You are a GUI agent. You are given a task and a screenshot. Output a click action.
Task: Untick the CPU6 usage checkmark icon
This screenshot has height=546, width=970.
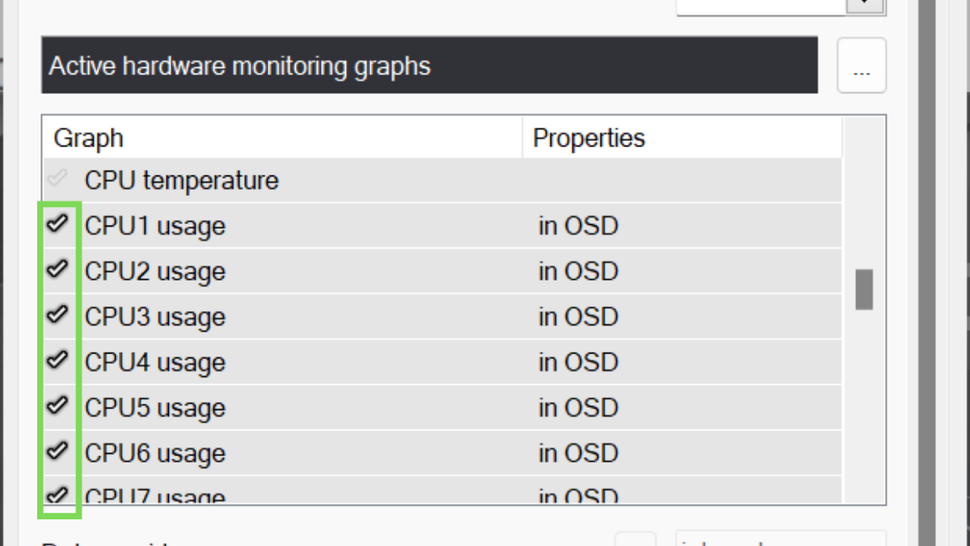(58, 451)
